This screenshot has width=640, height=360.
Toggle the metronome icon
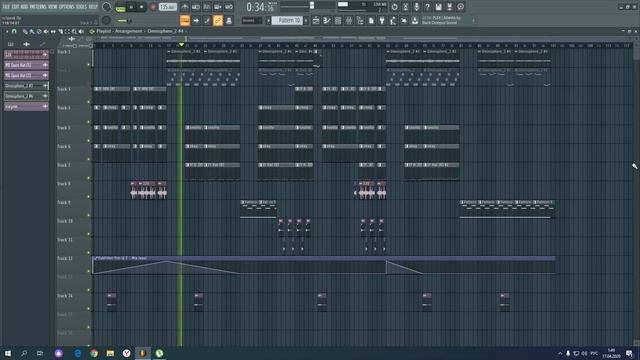pyautogui.click(x=185, y=7)
